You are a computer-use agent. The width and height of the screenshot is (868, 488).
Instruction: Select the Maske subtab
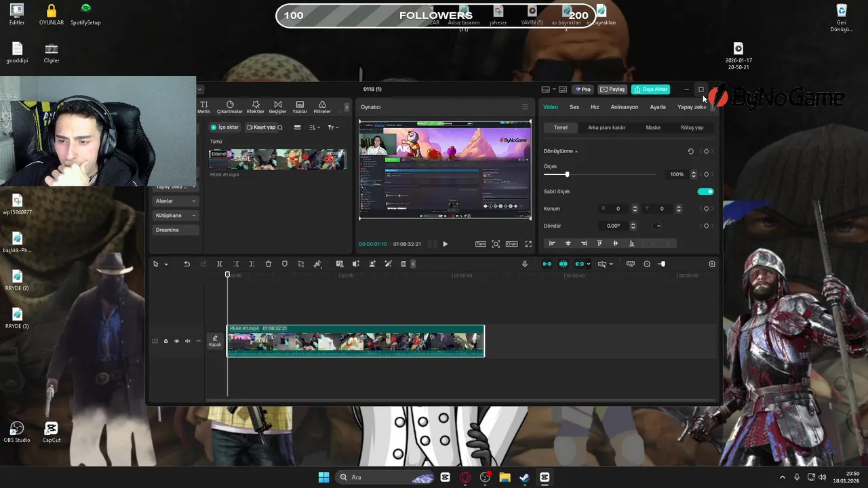[653, 127]
